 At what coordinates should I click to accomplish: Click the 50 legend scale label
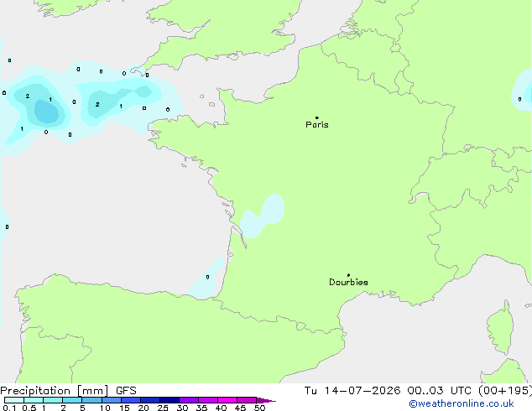tap(259, 408)
